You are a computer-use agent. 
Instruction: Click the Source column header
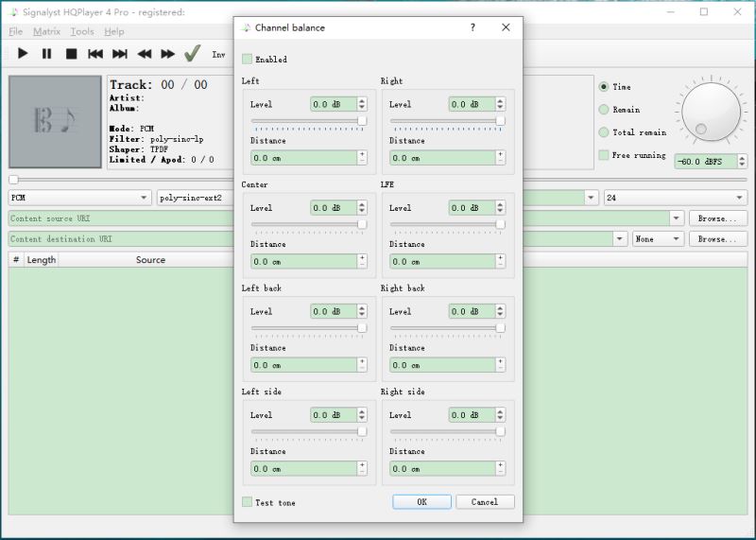pyautogui.click(x=150, y=260)
